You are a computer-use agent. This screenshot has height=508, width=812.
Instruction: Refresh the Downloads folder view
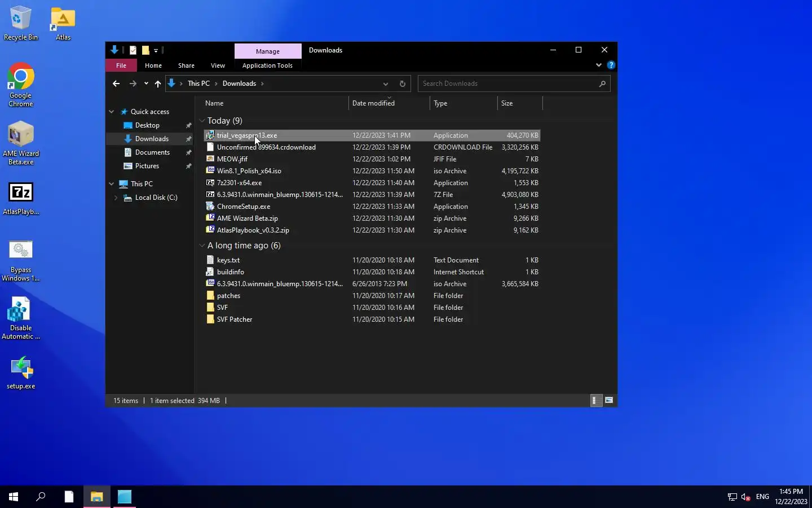[x=403, y=84]
